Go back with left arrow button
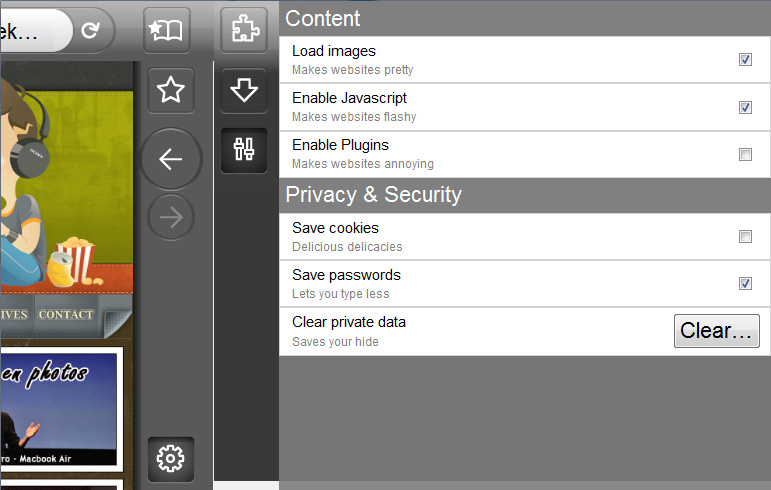771x490 pixels. (171, 159)
